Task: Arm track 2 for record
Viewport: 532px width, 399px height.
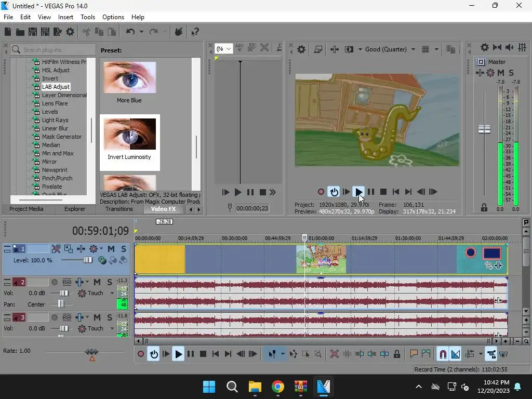Action: point(54,282)
